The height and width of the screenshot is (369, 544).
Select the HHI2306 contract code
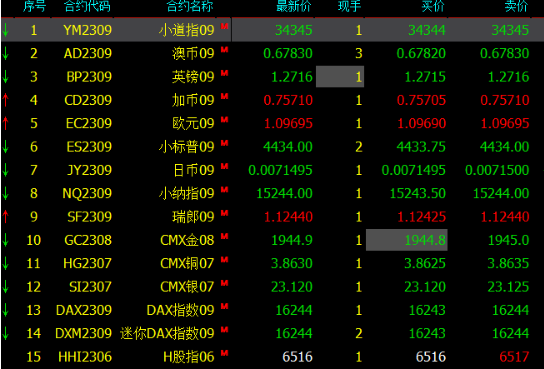coord(85,357)
